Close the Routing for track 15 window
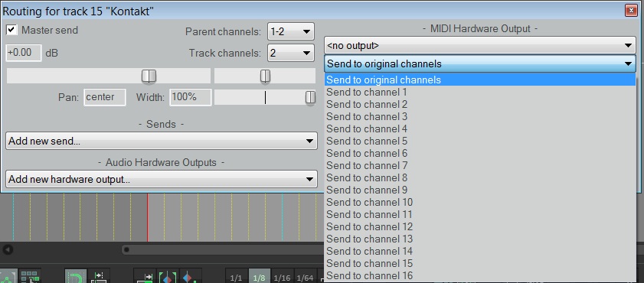 tap(631, 11)
